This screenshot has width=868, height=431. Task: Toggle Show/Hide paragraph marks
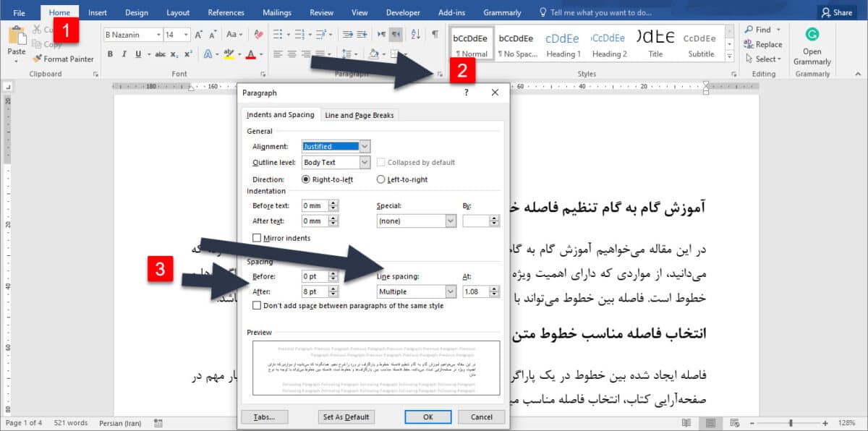click(x=435, y=35)
